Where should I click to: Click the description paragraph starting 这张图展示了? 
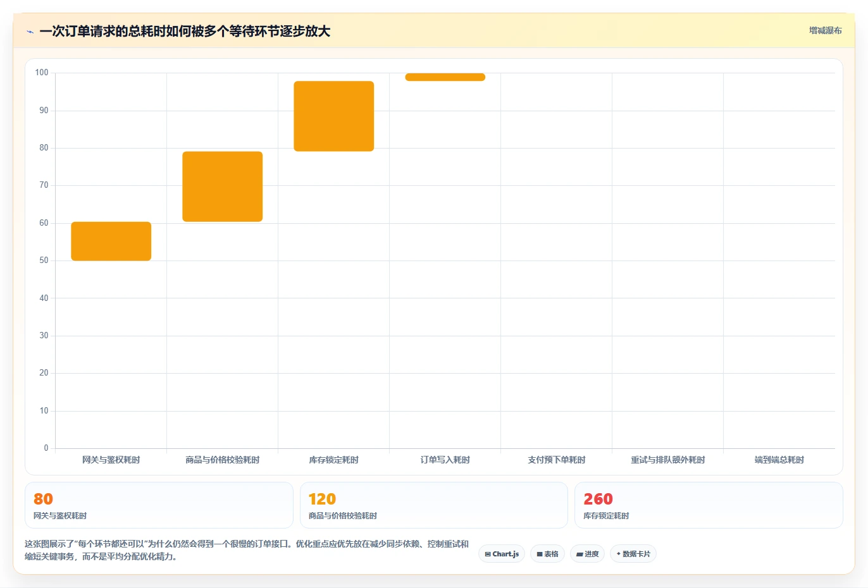[x=247, y=550]
